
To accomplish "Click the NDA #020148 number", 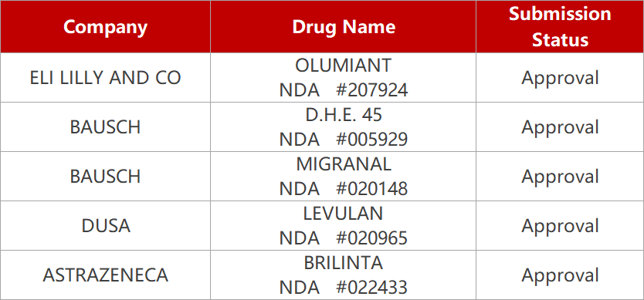I will tap(344, 189).
